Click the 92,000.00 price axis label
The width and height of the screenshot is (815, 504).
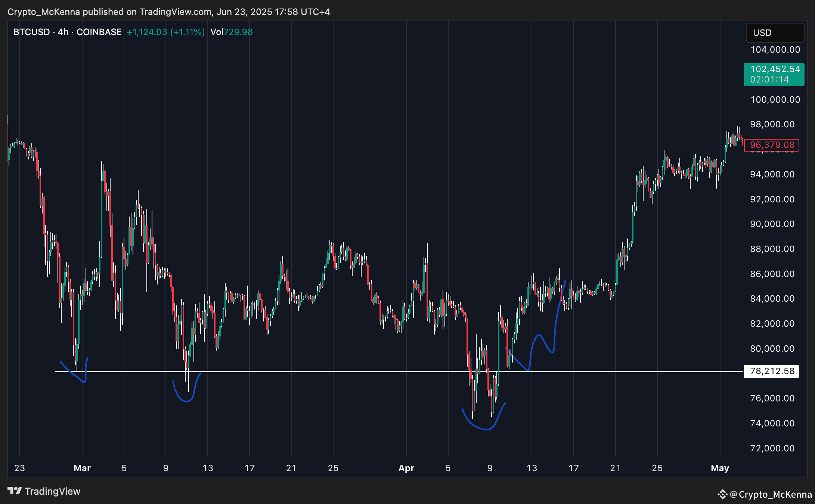pos(772,199)
